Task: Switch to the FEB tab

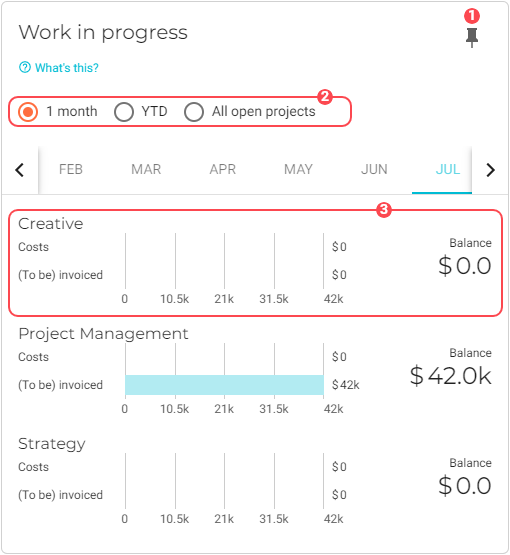Action: (71, 170)
